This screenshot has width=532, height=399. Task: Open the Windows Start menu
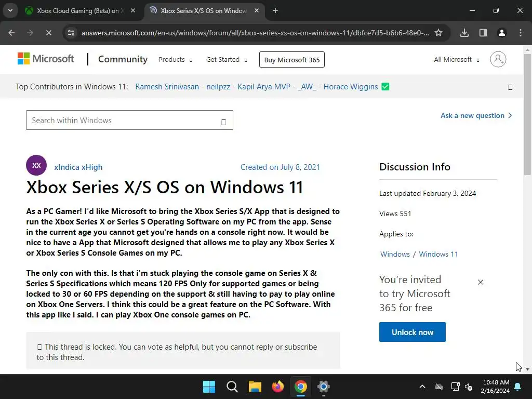tap(209, 387)
